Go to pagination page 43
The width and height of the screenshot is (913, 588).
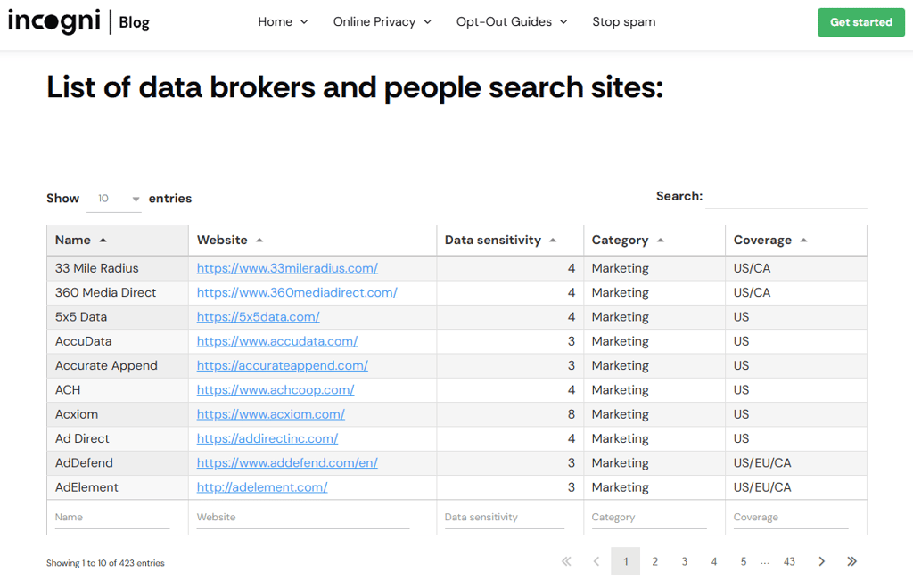[789, 561]
